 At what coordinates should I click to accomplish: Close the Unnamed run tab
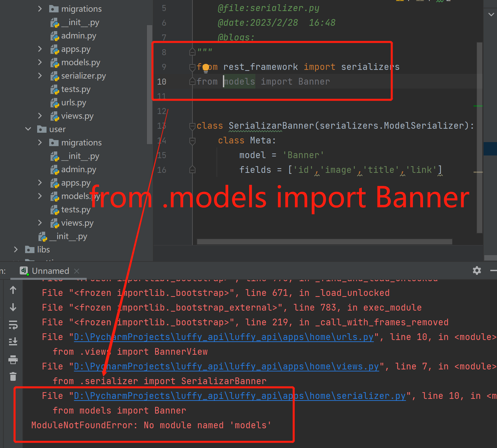[77, 271]
